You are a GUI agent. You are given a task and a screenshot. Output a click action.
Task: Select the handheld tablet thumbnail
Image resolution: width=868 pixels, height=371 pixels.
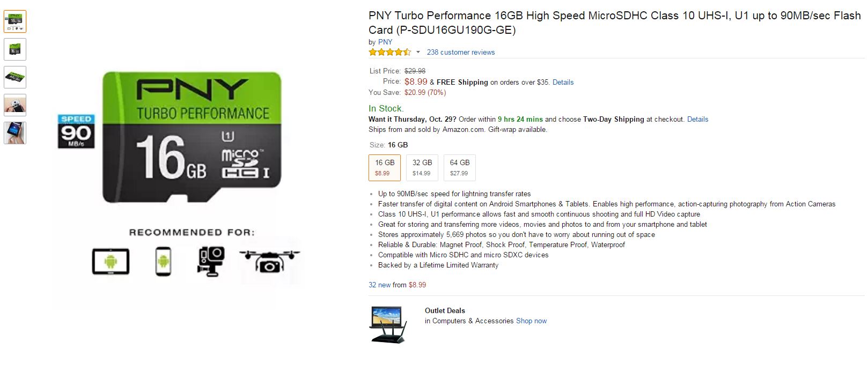[15, 133]
